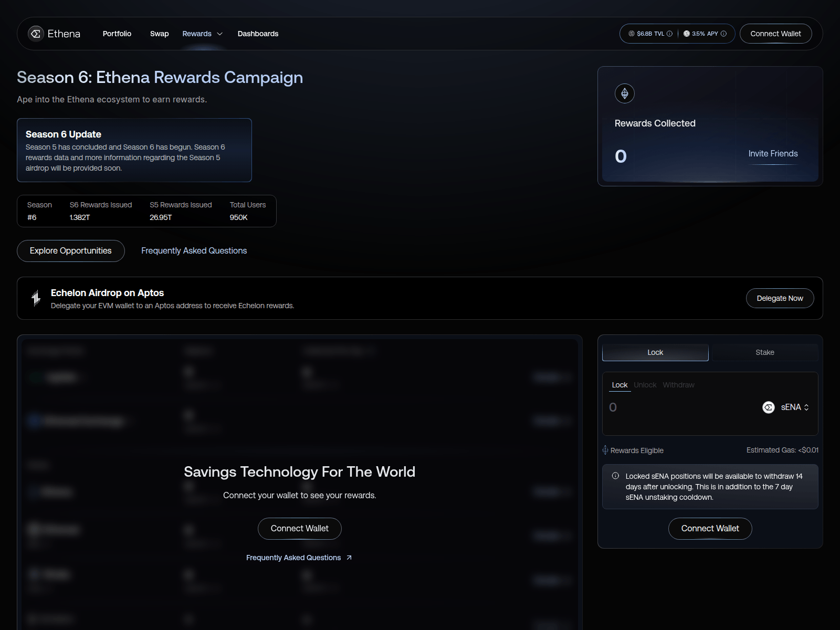The height and width of the screenshot is (630, 840).
Task: Click the Season 6 Update announcement card
Action: click(x=134, y=150)
